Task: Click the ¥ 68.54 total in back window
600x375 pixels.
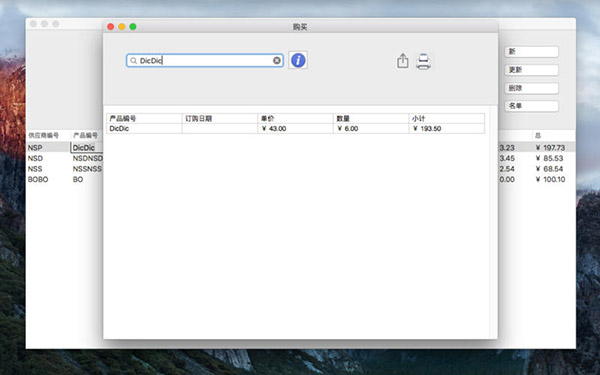Action: coord(550,169)
